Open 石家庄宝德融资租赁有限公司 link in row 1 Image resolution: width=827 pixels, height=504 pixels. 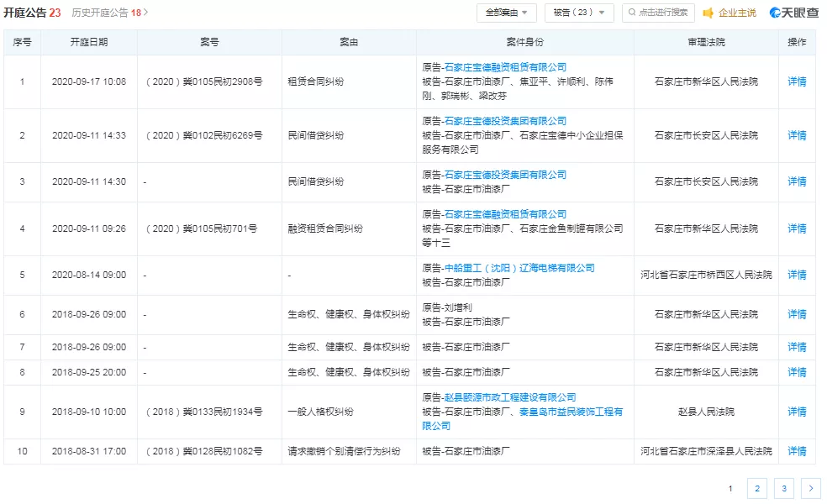(505, 67)
